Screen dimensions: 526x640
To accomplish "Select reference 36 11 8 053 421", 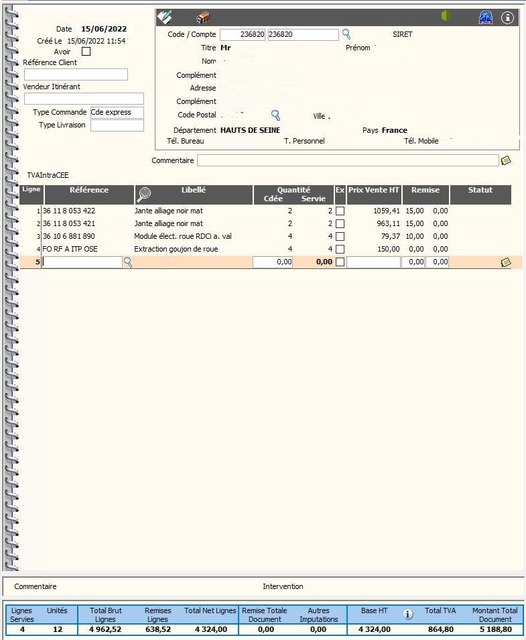I will click(x=69, y=224).
